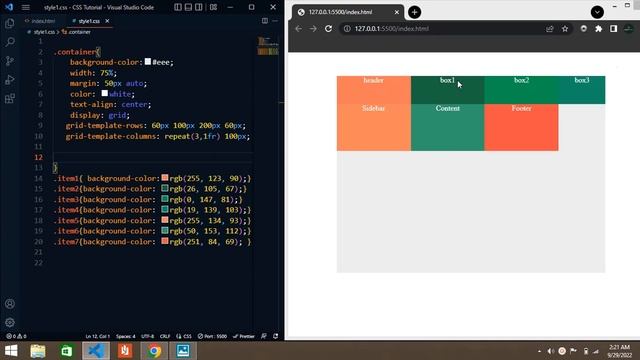Toggle primary side bar layout icon

(x=178, y=7)
